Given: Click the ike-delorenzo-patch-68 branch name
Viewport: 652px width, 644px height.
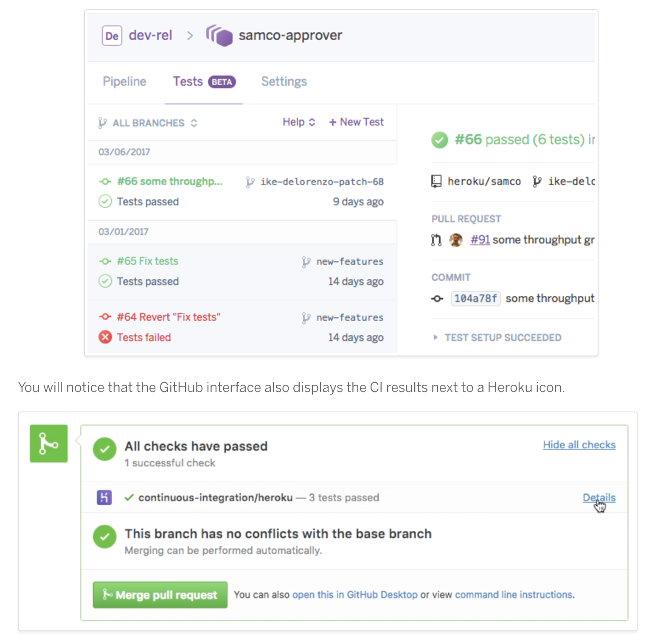Looking at the screenshot, I should click(x=322, y=182).
